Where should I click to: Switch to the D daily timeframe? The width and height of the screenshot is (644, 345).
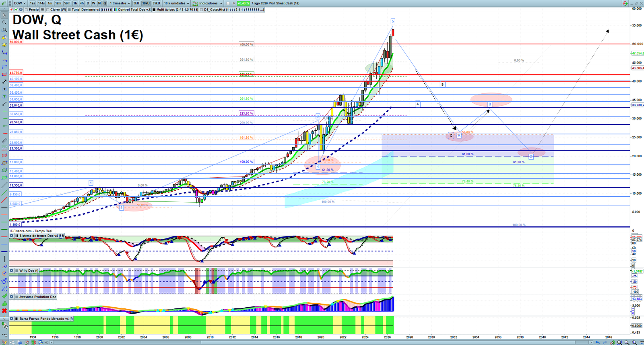pyautogui.click(x=88, y=3)
